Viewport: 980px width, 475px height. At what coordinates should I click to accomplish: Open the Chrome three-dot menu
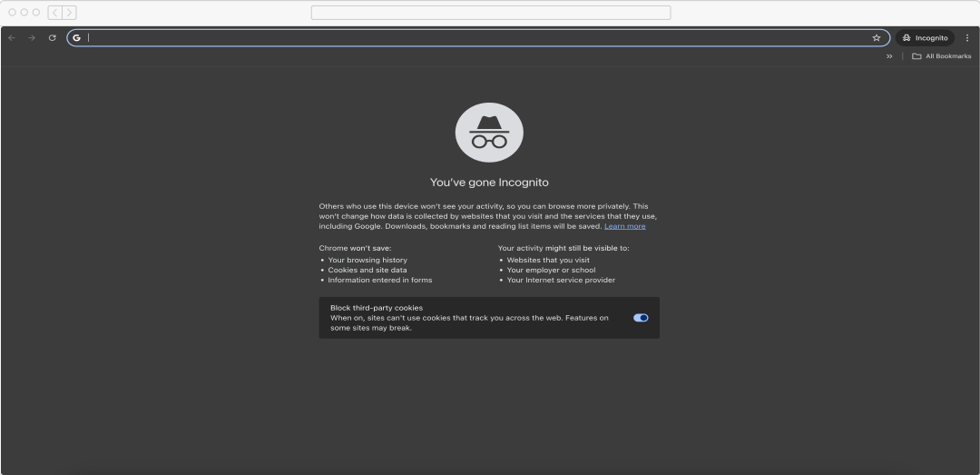pyautogui.click(x=967, y=37)
